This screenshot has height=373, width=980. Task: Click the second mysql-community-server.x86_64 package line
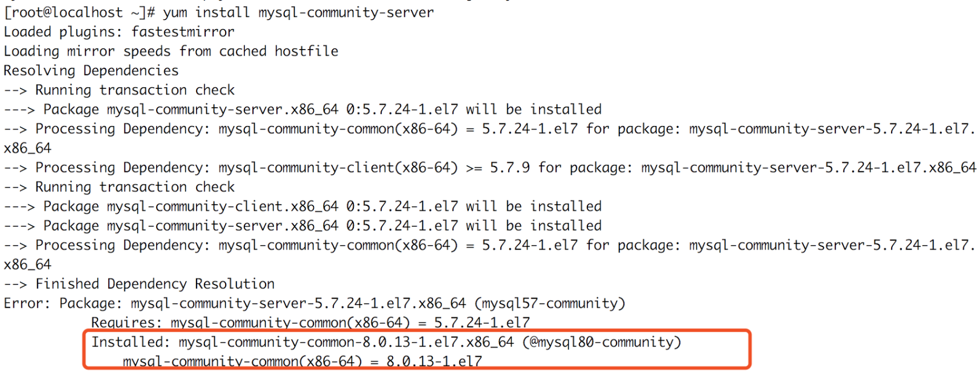click(x=302, y=226)
